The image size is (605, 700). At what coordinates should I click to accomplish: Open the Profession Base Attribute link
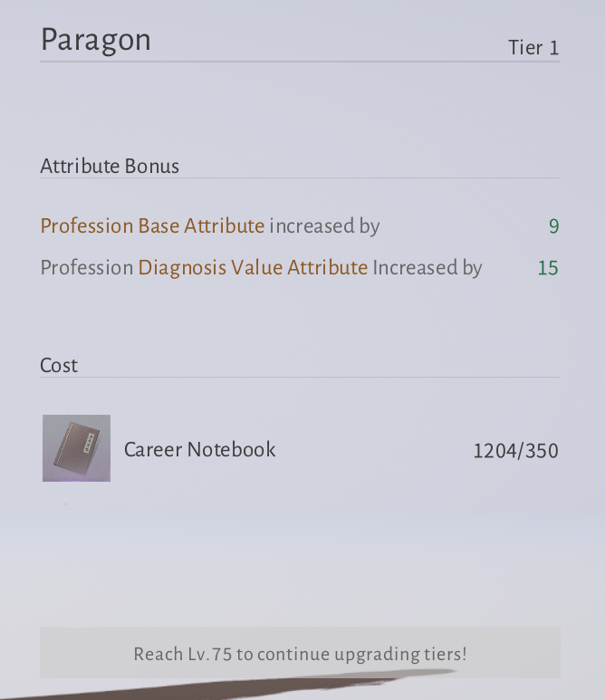152,225
